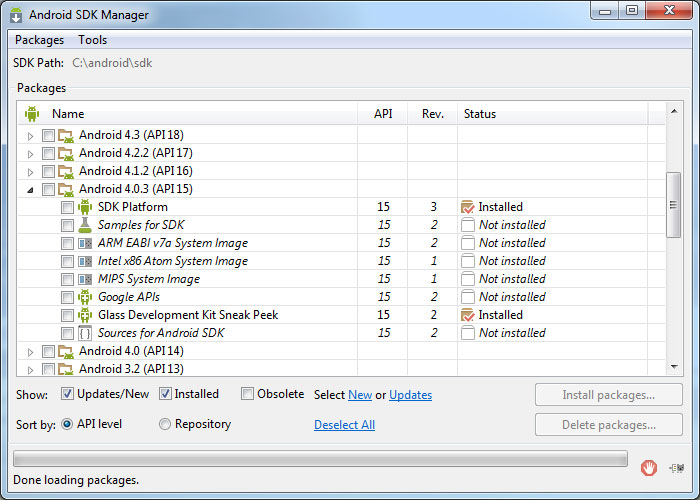Click the Sources for Android SDK braces icon

85,333
